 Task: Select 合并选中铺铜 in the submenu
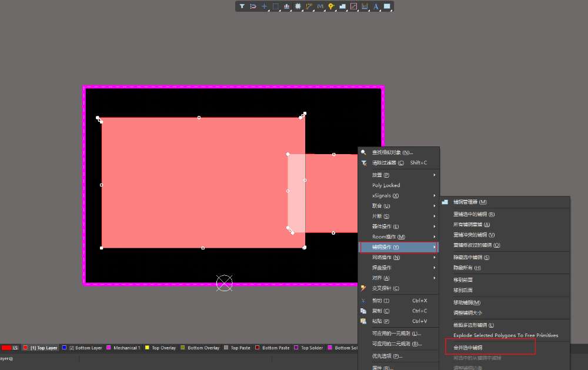(505, 348)
